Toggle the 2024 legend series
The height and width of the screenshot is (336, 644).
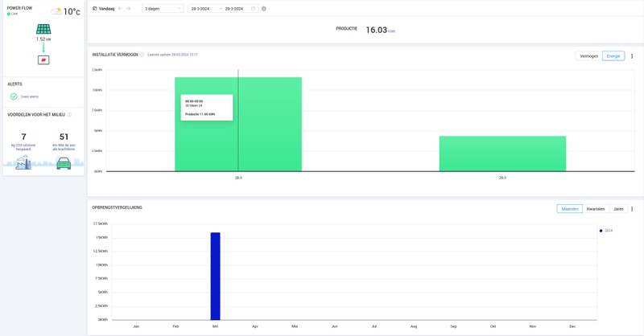tap(606, 231)
